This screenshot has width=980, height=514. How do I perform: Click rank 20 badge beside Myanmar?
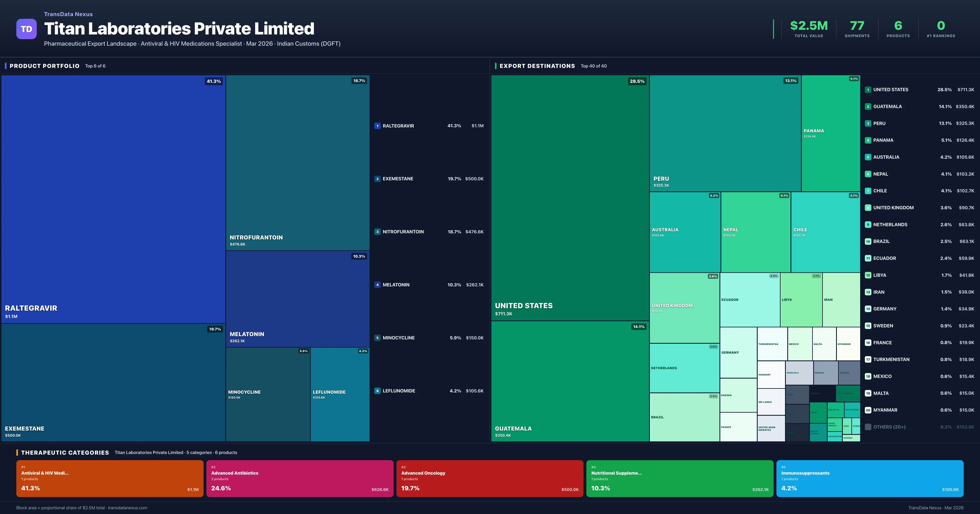(868, 410)
